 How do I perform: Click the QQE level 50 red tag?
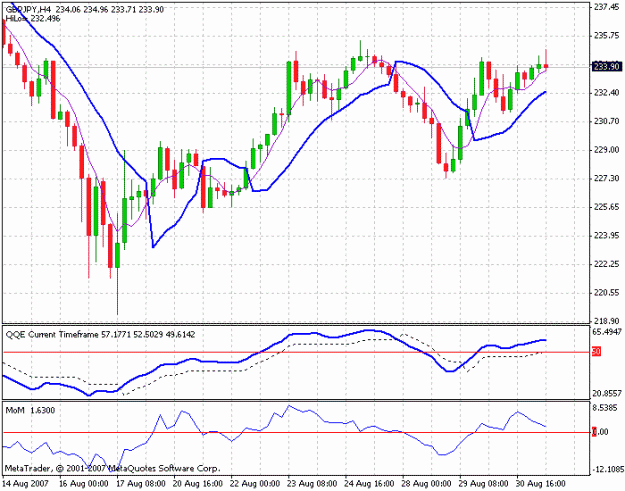click(596, 352)
